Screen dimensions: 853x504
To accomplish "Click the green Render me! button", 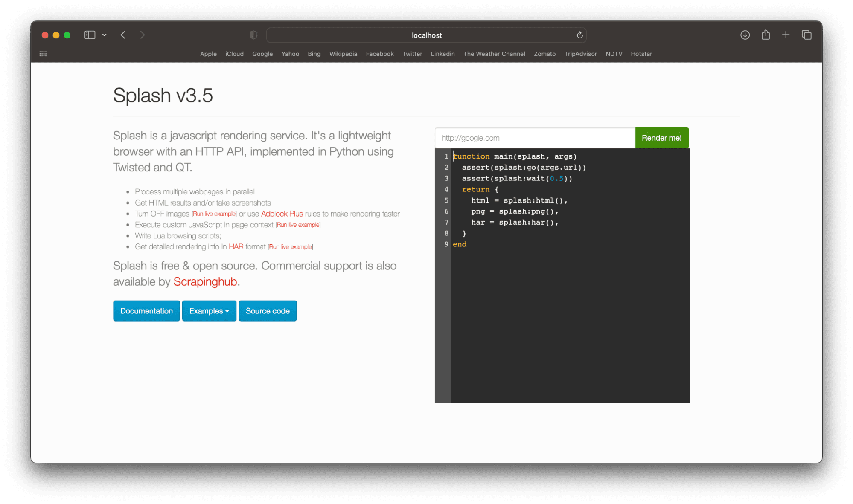I will click(x=661, y=138).
